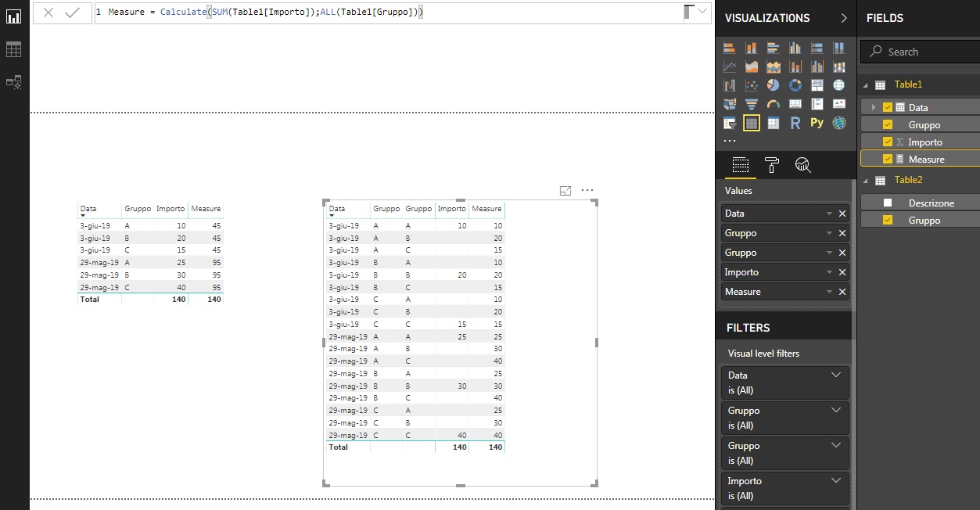This screenshot has width=980, height=510.
Task: Open the Analytics magnifier tab
Action: coord(802,164)
